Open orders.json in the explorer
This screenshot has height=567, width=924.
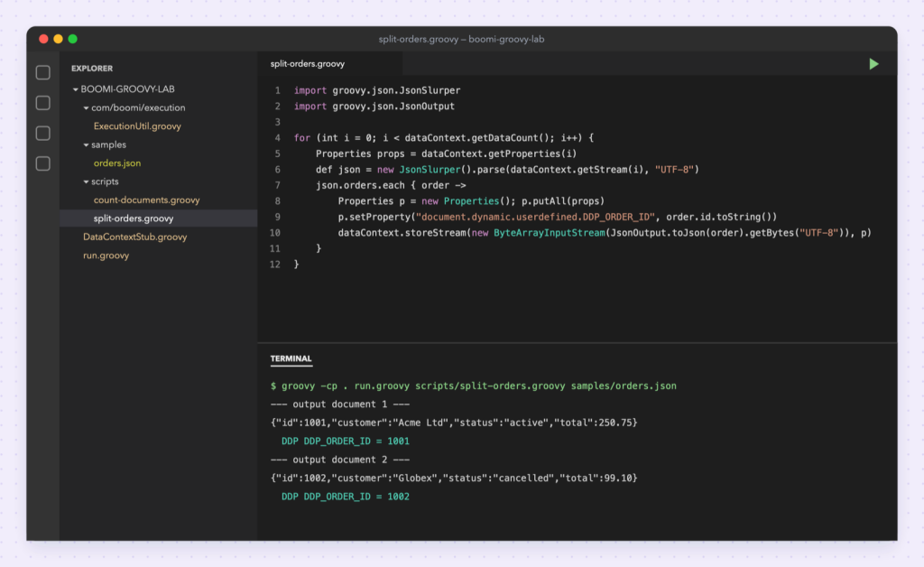[117, 163]
